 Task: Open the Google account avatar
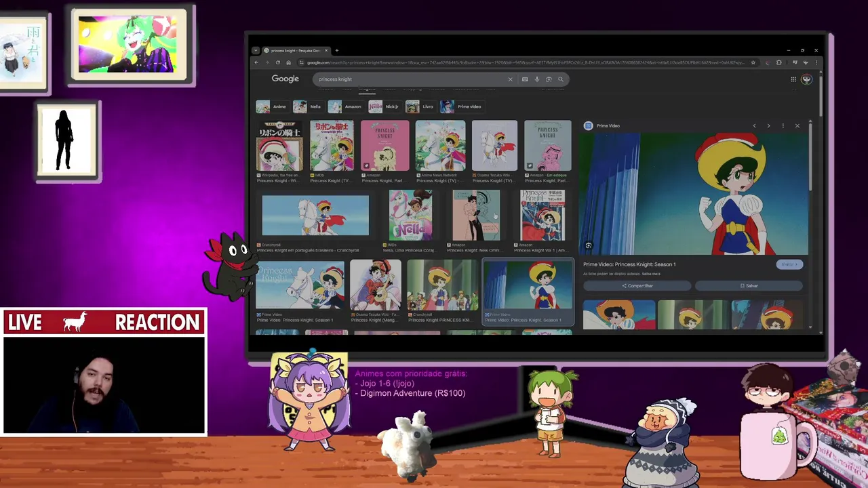806,79
